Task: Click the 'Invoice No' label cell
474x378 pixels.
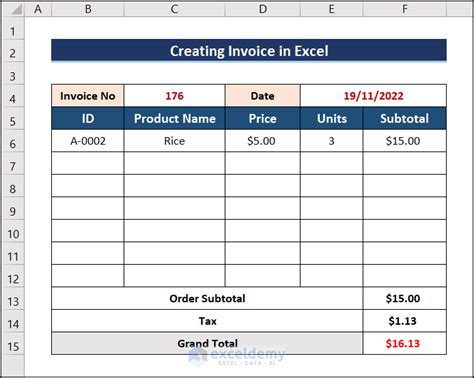Action: 88,96
